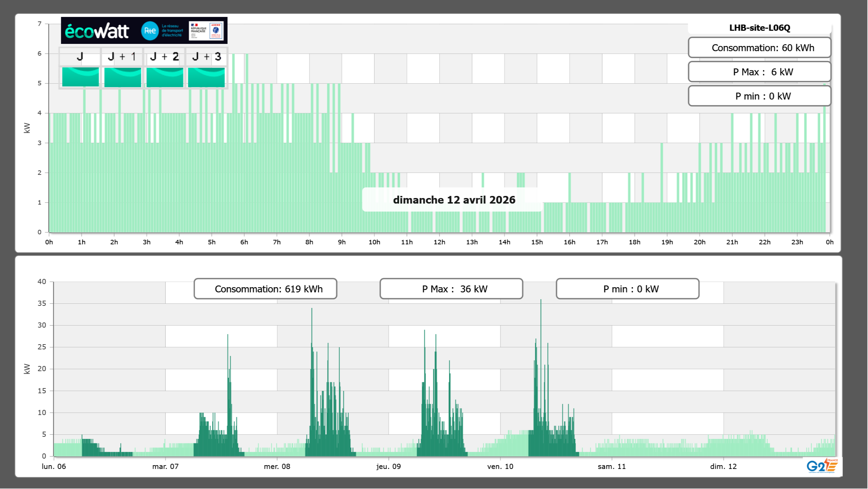Click the écoWatt logo
868x489 pixels.
[x=97, y=31]
